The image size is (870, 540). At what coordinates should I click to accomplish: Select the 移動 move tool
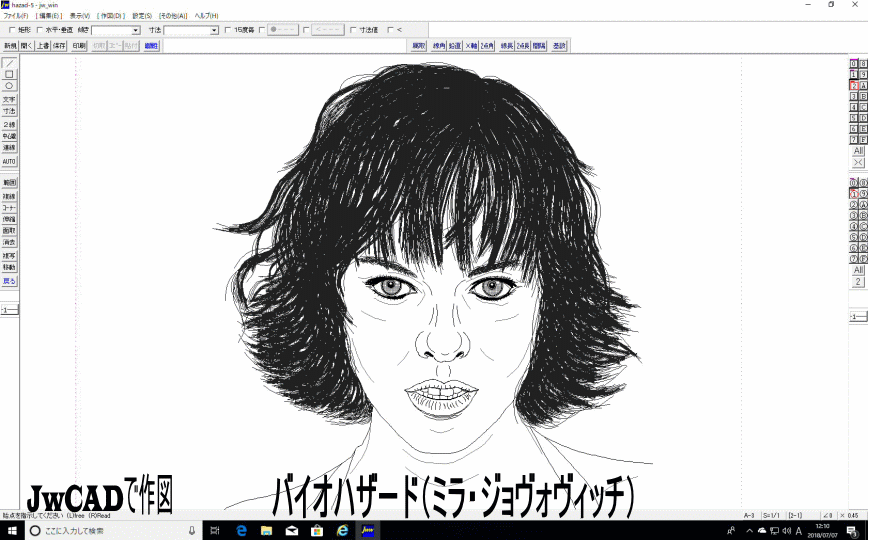click(9, 267)
